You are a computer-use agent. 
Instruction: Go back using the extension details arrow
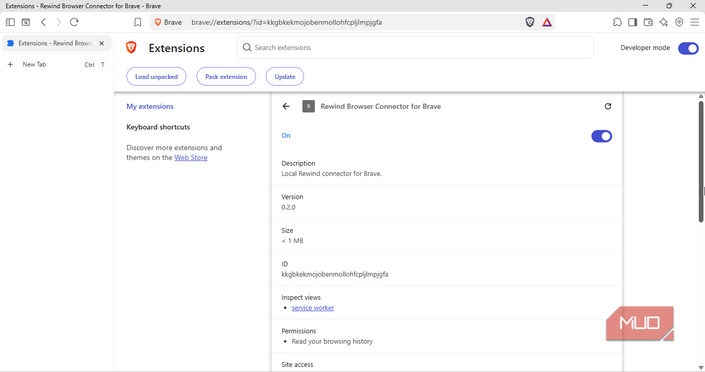coord(286,106)
